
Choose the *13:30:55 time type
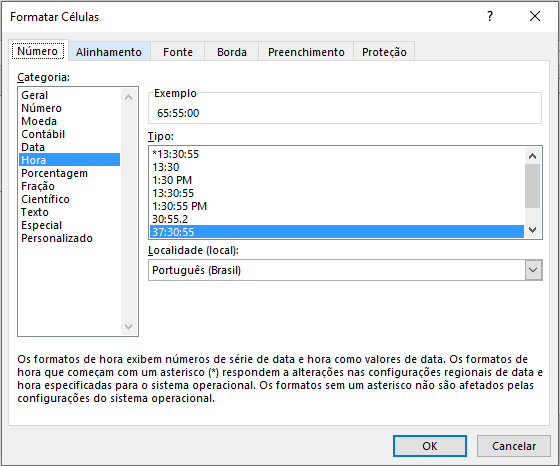(337, 154)
